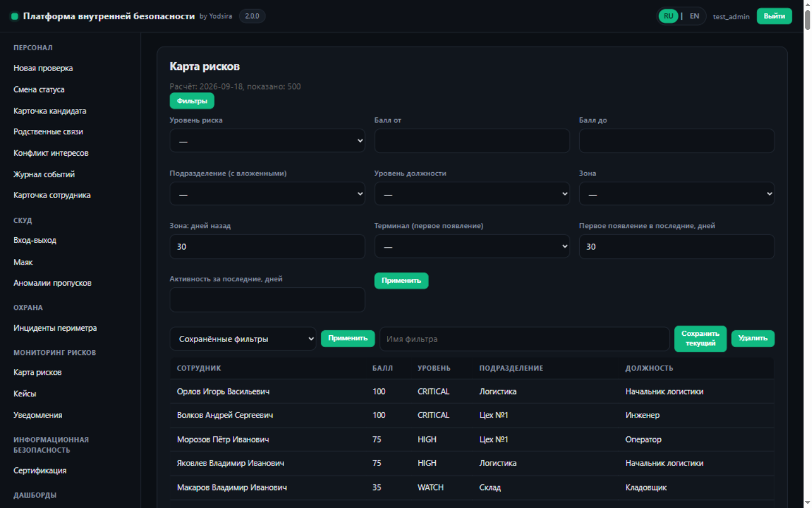Go to Карточка сотрудника

(52, 195)
